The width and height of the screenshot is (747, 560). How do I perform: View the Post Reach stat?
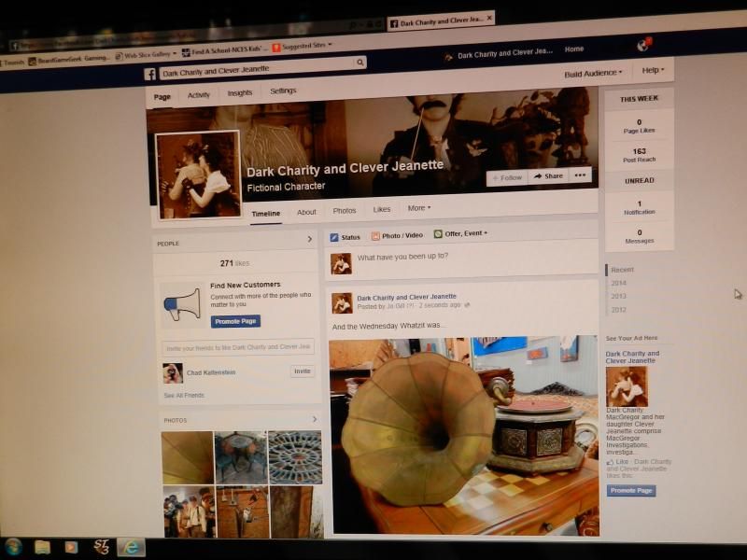640,155
